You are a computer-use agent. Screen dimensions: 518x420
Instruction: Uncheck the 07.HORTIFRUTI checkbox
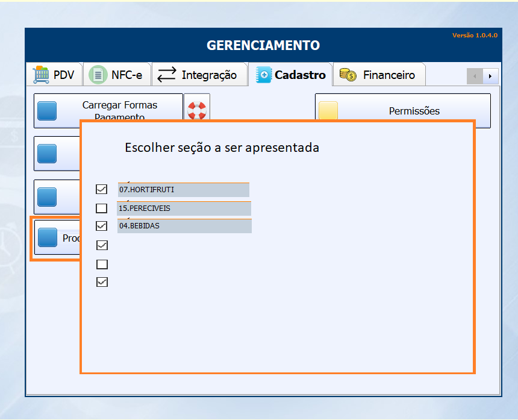(x=102, y=189)
